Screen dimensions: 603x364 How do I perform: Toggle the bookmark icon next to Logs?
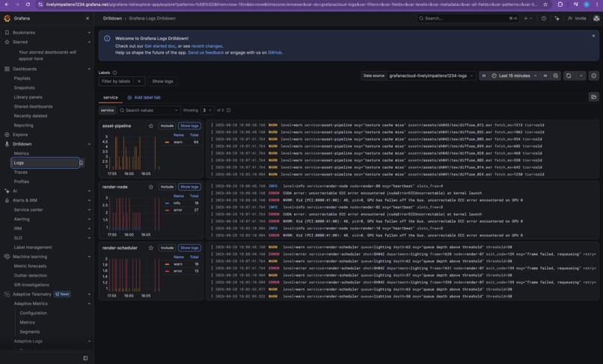click(81, 163)
